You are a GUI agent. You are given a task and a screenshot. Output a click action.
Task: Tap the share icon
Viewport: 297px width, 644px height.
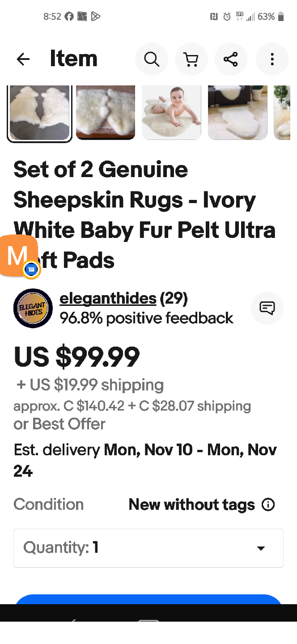point(231,59)
